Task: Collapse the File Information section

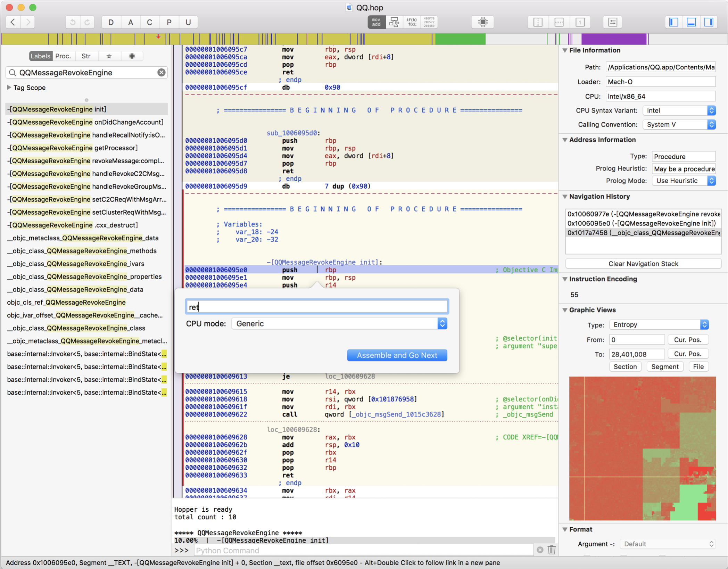Action: (565, 50)
